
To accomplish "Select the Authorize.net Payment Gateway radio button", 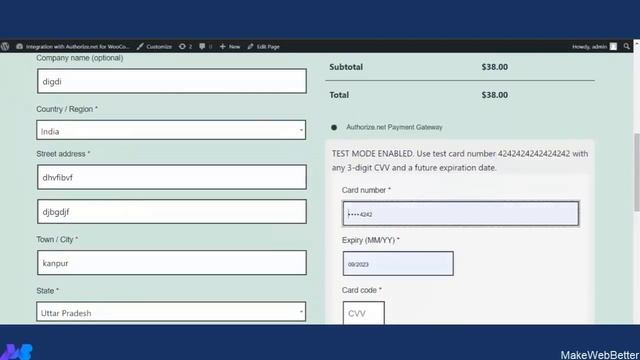I will 334,127.
